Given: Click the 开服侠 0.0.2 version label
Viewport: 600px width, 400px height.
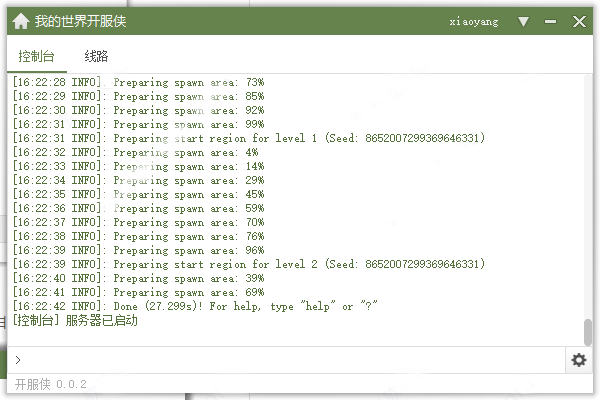Looking at the screenshot, I should point(51,385).
